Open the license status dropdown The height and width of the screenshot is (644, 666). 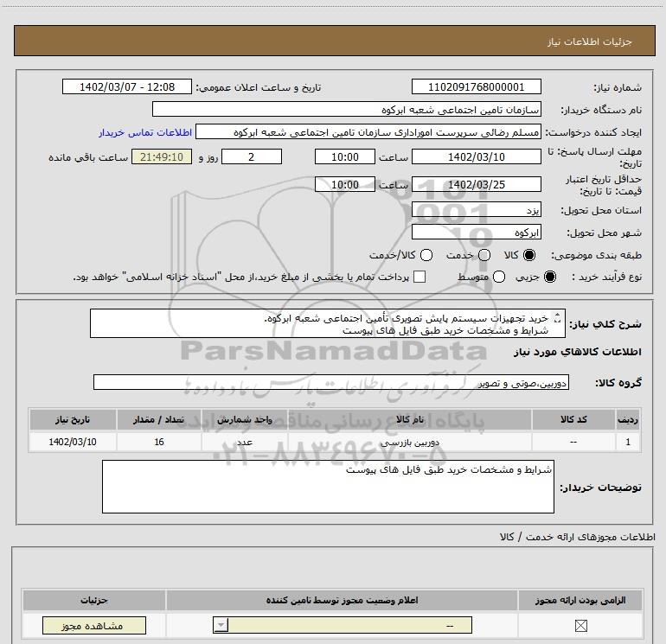(x=343, y=625)
